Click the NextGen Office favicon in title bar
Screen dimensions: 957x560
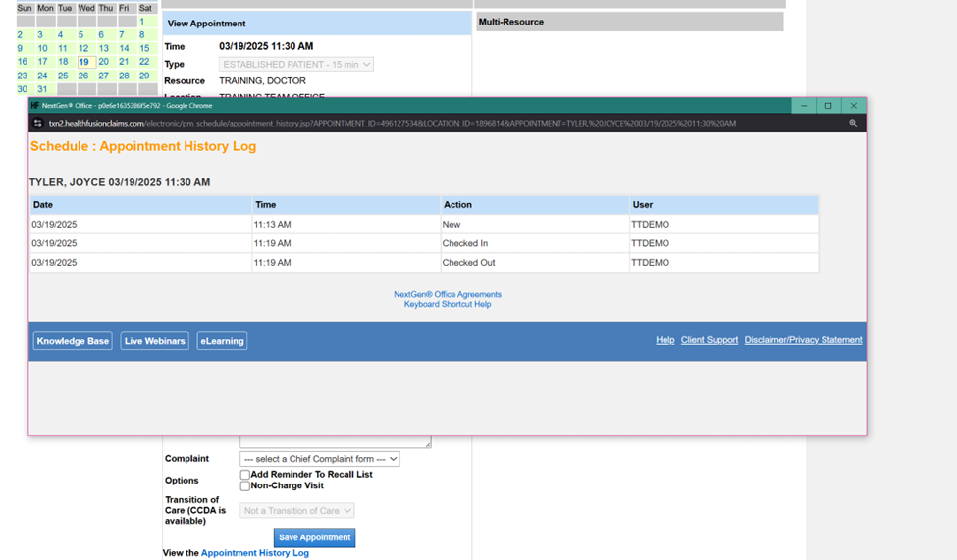34,106
